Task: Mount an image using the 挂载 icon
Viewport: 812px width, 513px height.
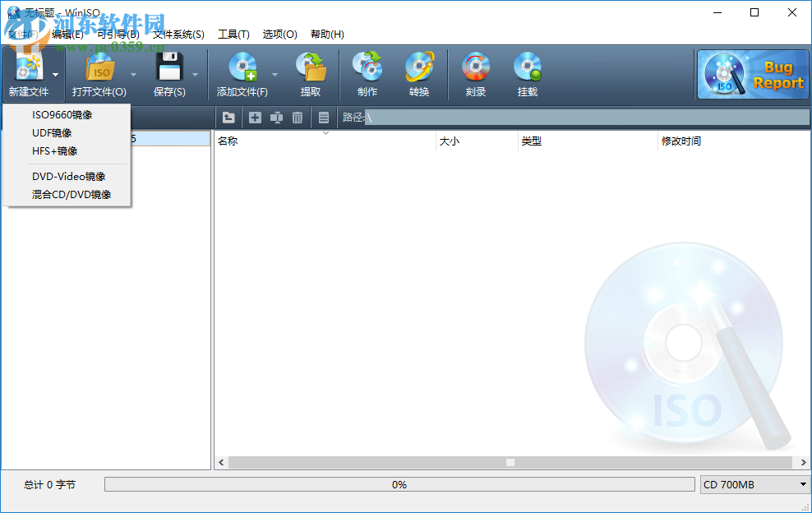Action: pos(527,74)
